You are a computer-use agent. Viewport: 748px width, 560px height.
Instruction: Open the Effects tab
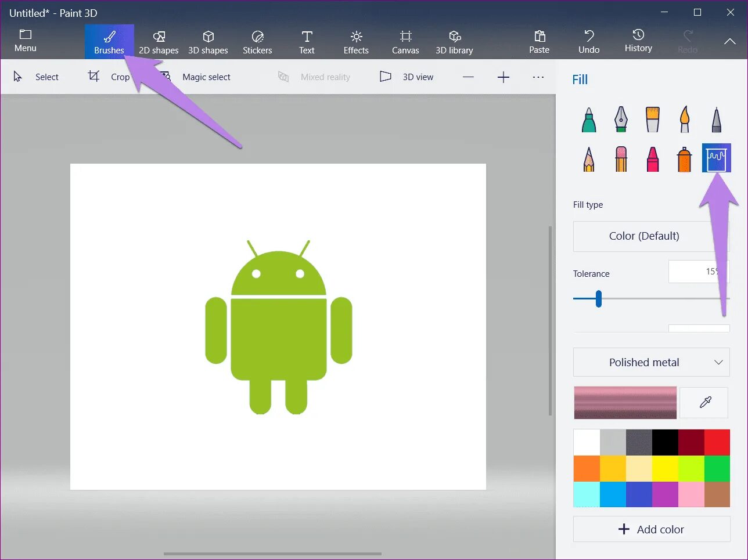pos(356,42)
